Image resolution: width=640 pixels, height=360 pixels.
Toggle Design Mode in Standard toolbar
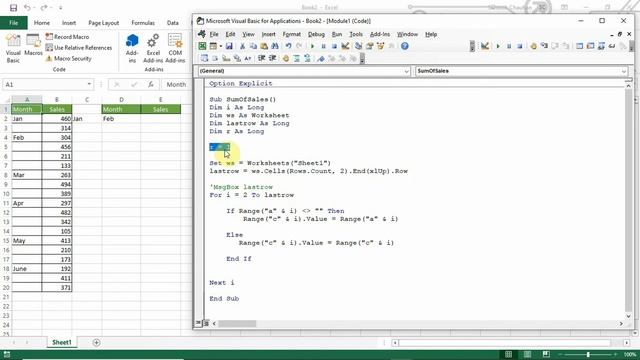[x=345, y=46]
